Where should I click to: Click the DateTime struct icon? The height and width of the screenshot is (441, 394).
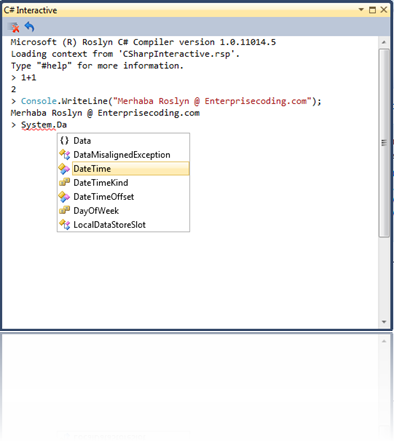coord(64,169)
